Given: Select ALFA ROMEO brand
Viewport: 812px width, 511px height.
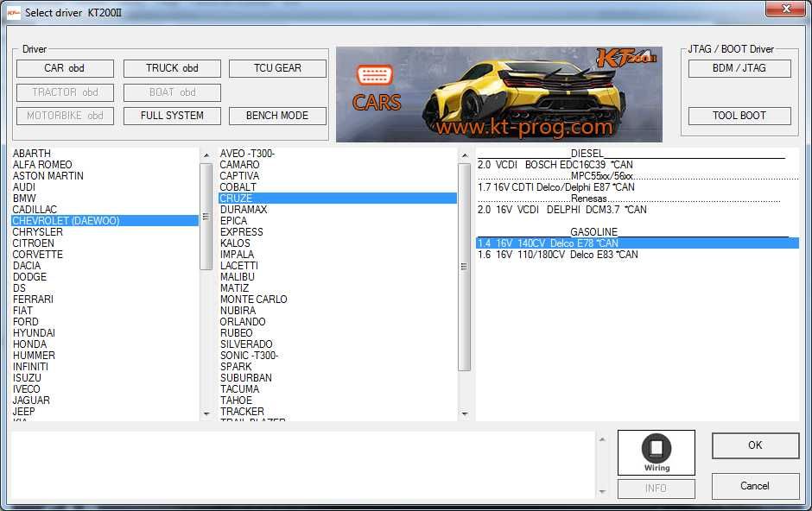Looking at the screenshot, I should tap(105, 165).
